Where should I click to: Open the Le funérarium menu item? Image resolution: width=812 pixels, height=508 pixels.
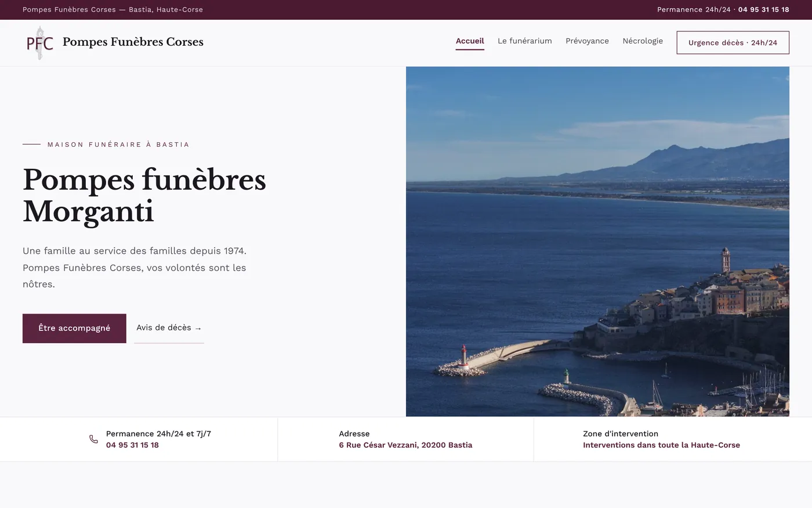(x=525, y=41)
